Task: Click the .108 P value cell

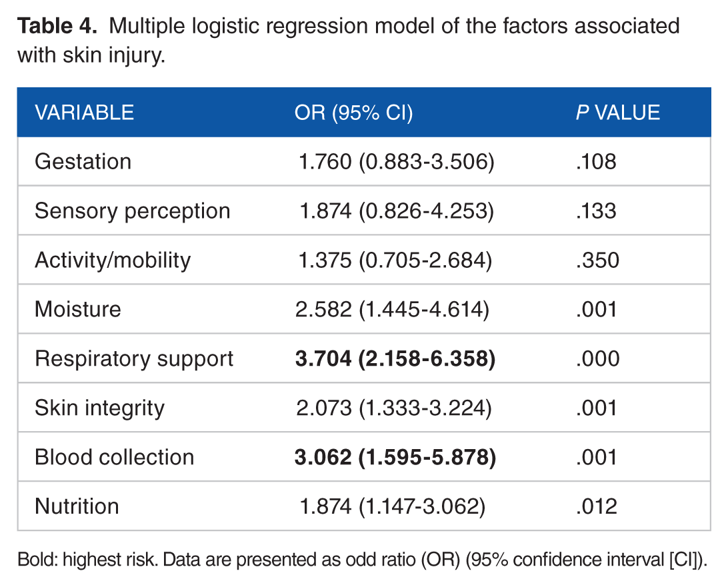Action: [596, 162]
